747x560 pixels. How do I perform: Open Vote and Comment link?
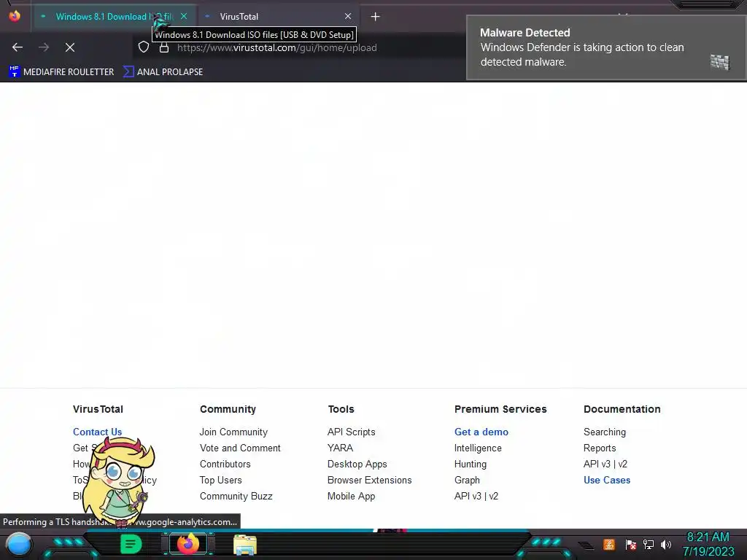[240, 448]
